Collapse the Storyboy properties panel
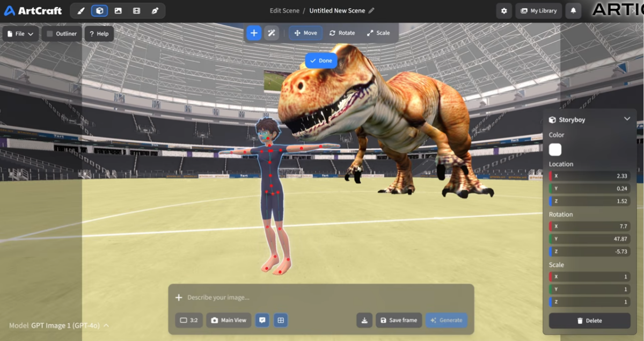This screenshot has height=341, width=644. coord(627,119)
